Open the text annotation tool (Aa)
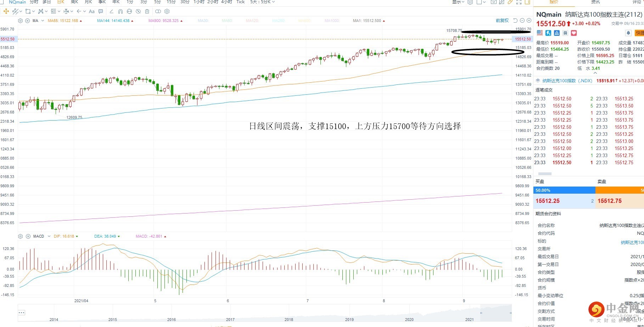 click(92, 11)
